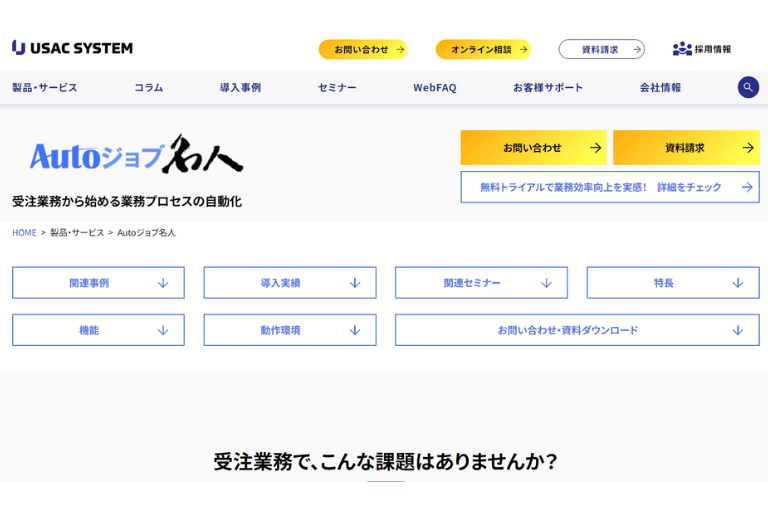Open the 会社情報 menu item
This screenshot has width=768, height=512.
(x=660, y=88)
